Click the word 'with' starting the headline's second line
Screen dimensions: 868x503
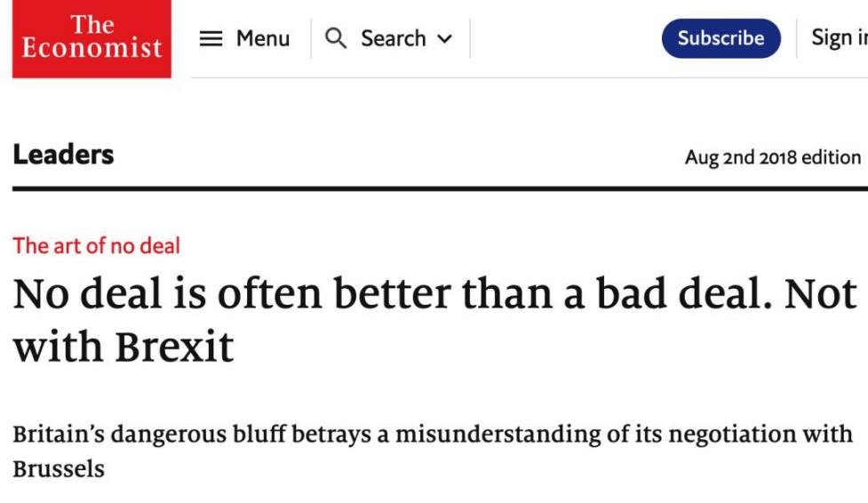56,344
